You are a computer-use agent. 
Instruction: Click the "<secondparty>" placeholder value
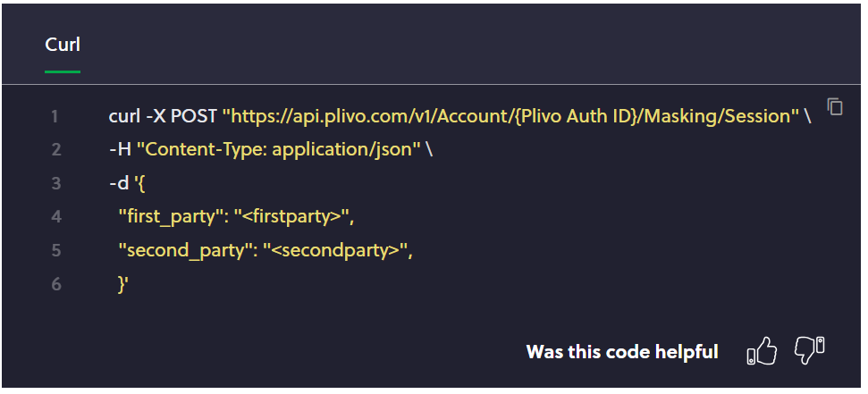(336, 251)
